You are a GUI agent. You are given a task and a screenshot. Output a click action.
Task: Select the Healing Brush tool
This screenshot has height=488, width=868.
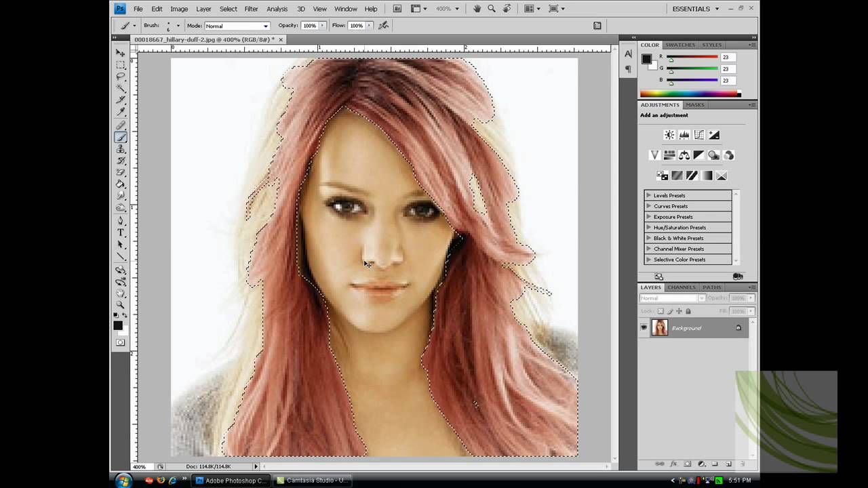[121, 125]
